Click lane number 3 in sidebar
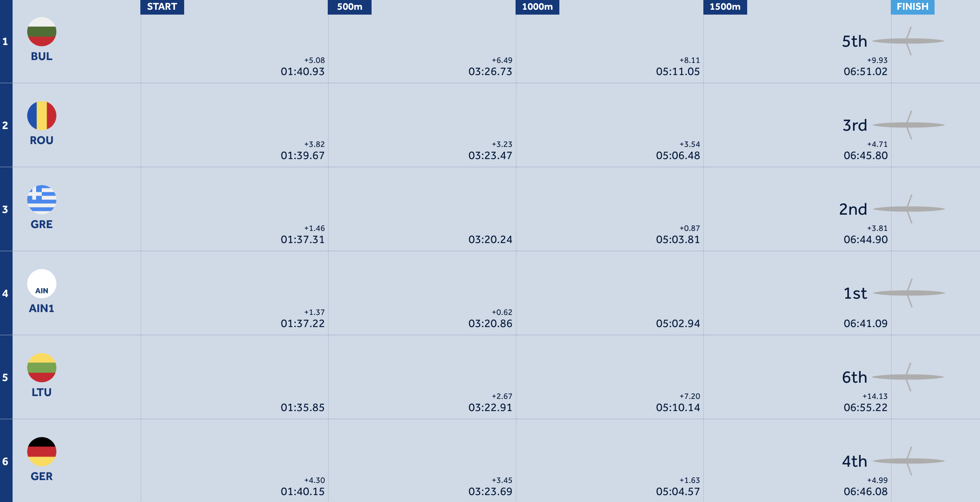 pyautogui.click(x=5, y=209)
